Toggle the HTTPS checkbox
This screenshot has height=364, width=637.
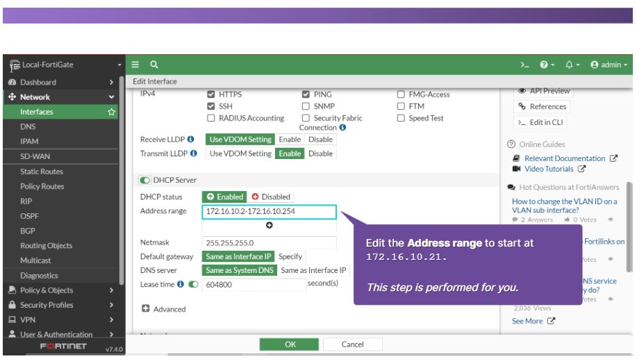[x=211, y=94]
